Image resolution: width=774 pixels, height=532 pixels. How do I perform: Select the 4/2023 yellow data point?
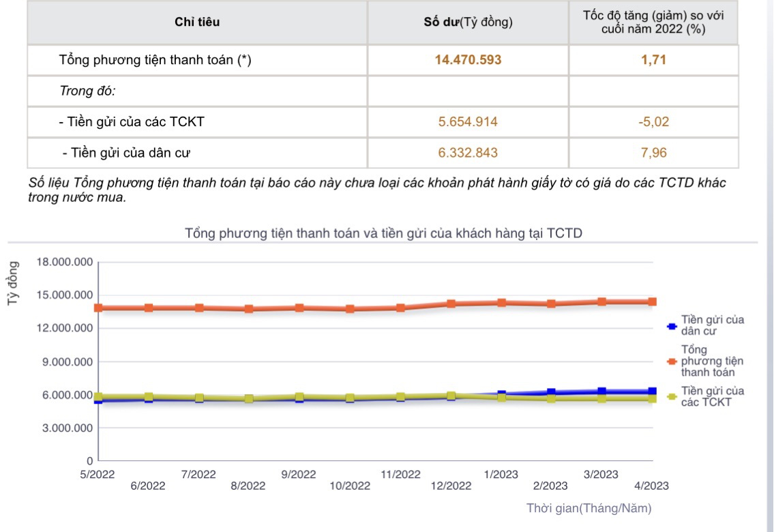click(x=652, y=398)
